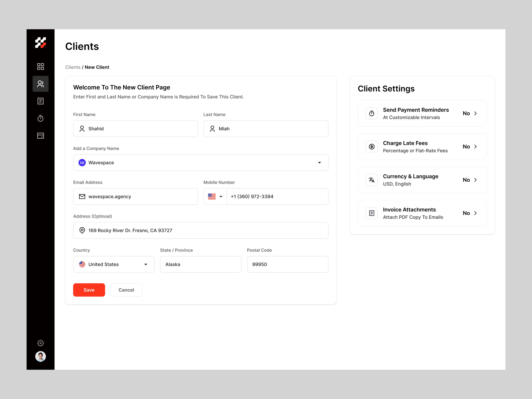
Task: Open the payments card icon in sidebar
Action: click(x=40, y=136)
